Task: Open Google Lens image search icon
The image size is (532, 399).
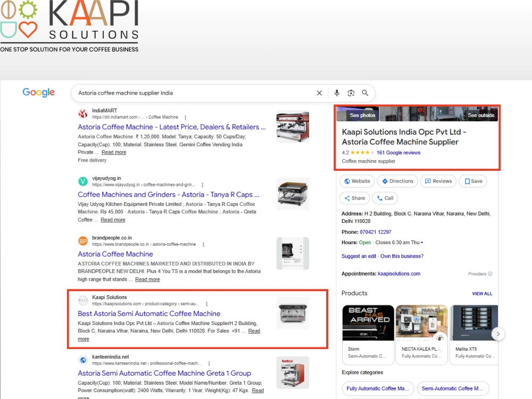Action: [351, 93]
